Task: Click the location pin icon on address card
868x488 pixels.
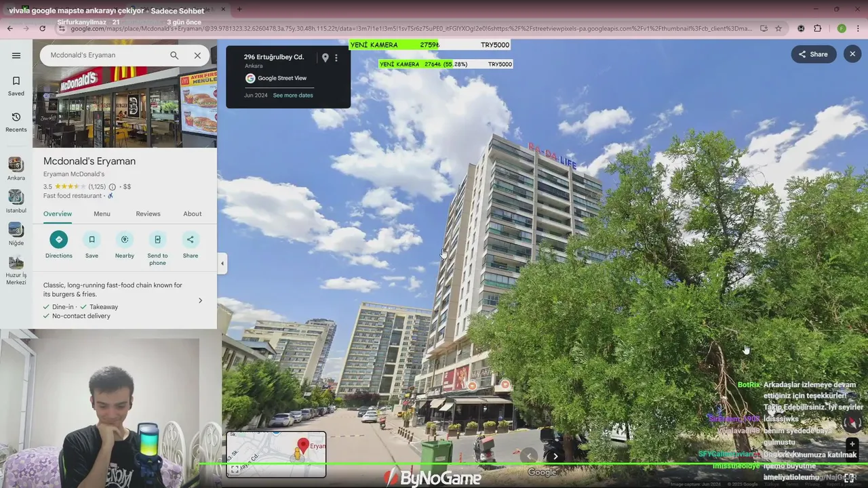Action: tap(325, 58)
